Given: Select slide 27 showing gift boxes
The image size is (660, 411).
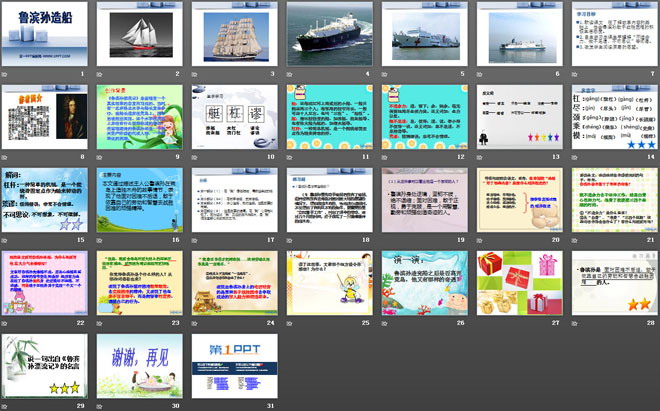Looking at the screenshot, I should tap(518, 283).
